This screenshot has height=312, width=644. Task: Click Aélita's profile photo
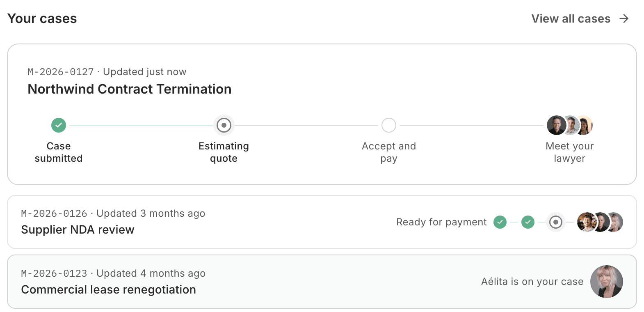coord(607,282)
